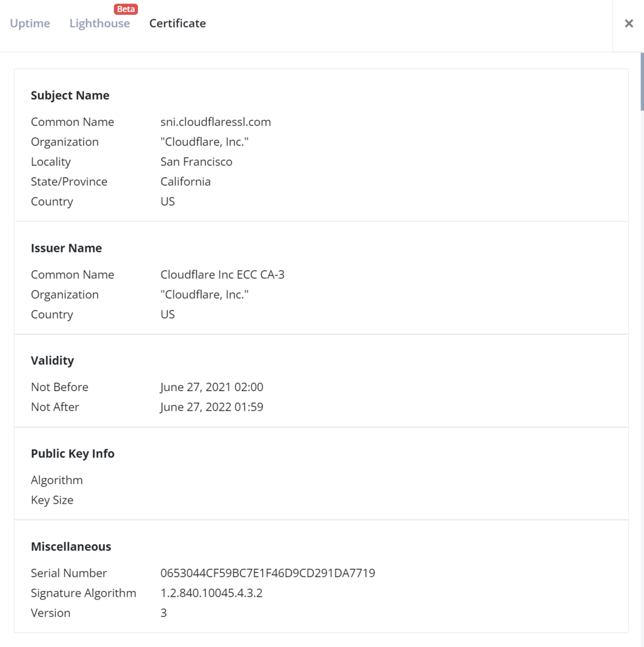The width and height of the screenshot is (644, 647).
Task: Click the Issuer Country value US
Action: point(168,314)
